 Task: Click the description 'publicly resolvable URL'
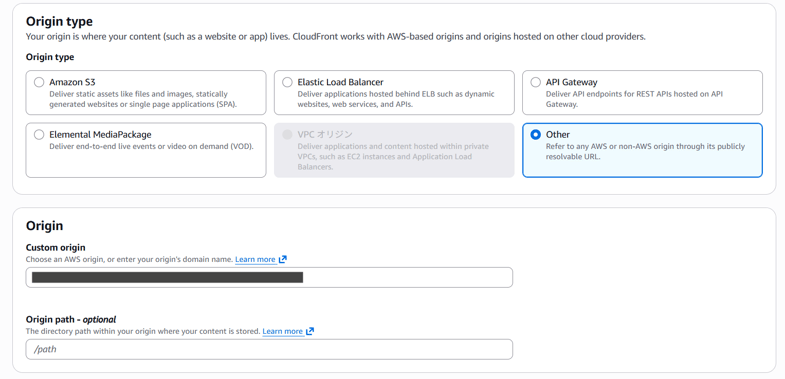(x=645, y=151)
